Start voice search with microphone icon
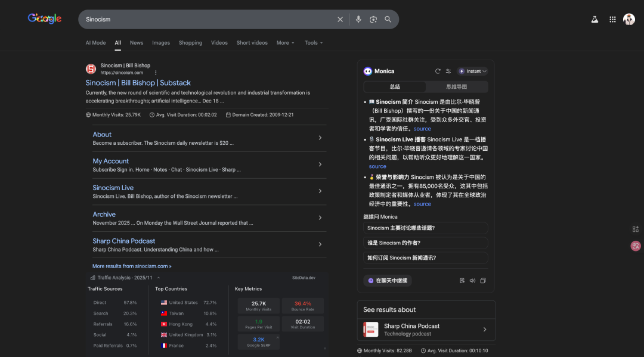 point(358,19)
